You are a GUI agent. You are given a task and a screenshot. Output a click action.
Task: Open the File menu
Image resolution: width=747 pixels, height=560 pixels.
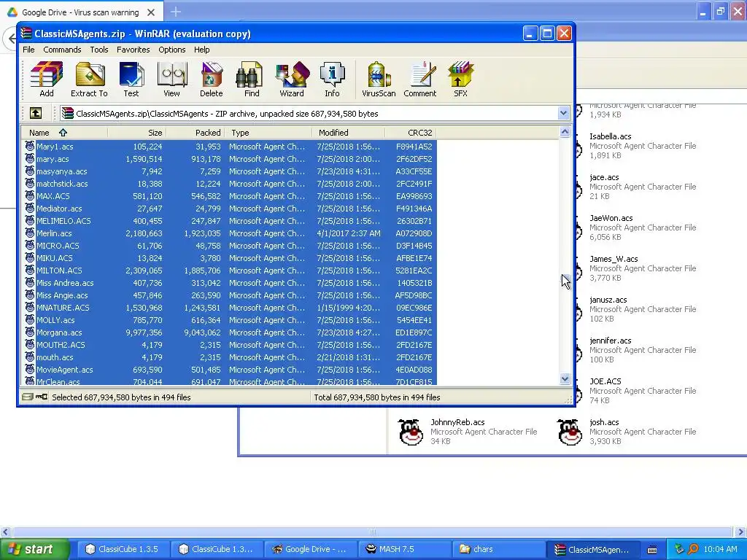[28, 50]
